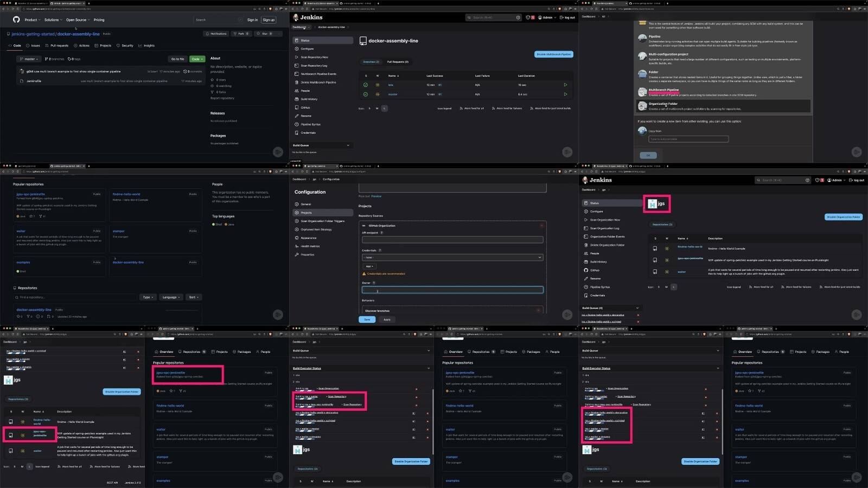Click Delete Organization Folder in jgs sidebar
This screenshot has height=488, width=868.
point(607,245)
